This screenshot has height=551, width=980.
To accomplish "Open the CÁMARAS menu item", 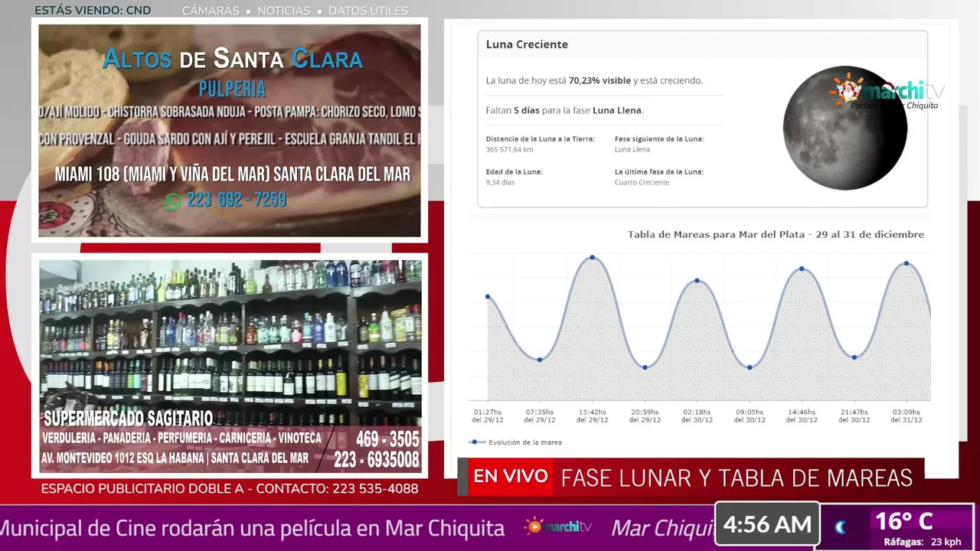I will pos(211,11).
